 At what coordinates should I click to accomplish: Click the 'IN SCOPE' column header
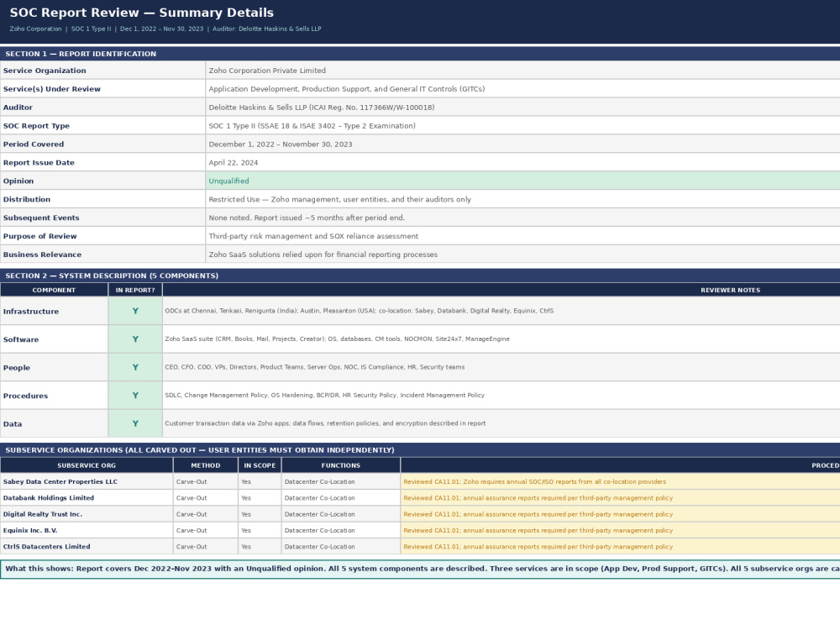pyautogui.click(x=260, y=465)
